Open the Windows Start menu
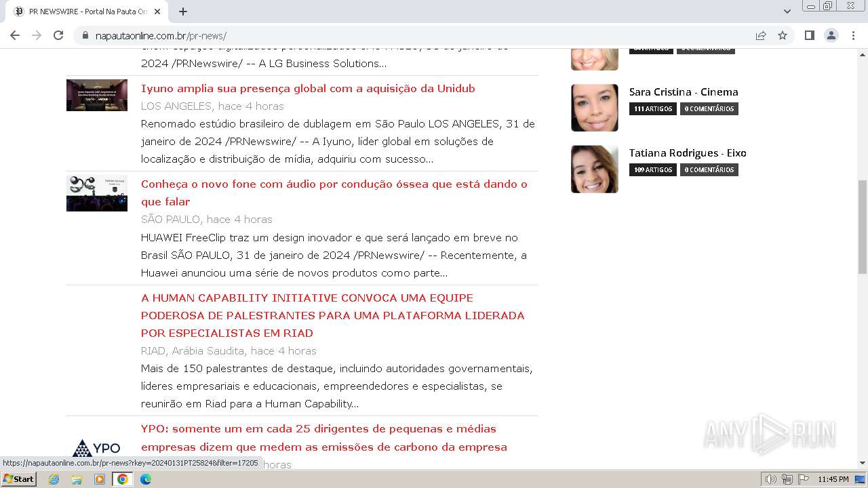 coord(19,479)
